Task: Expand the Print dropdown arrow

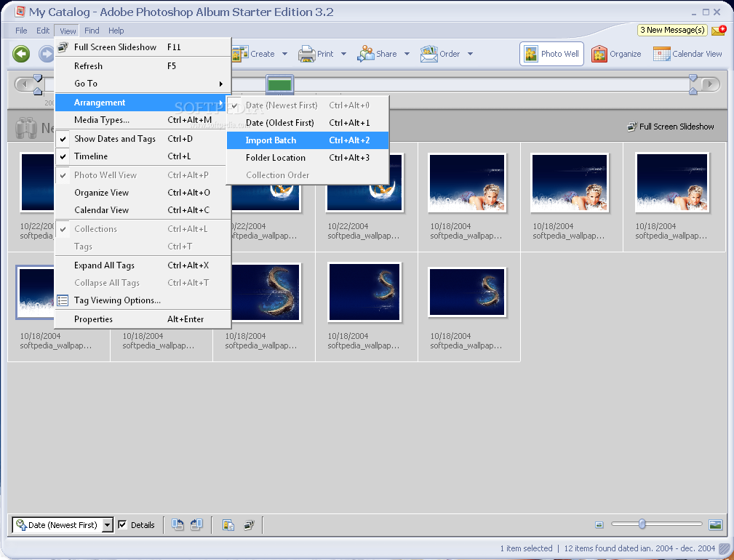Action: coord(343,54)
